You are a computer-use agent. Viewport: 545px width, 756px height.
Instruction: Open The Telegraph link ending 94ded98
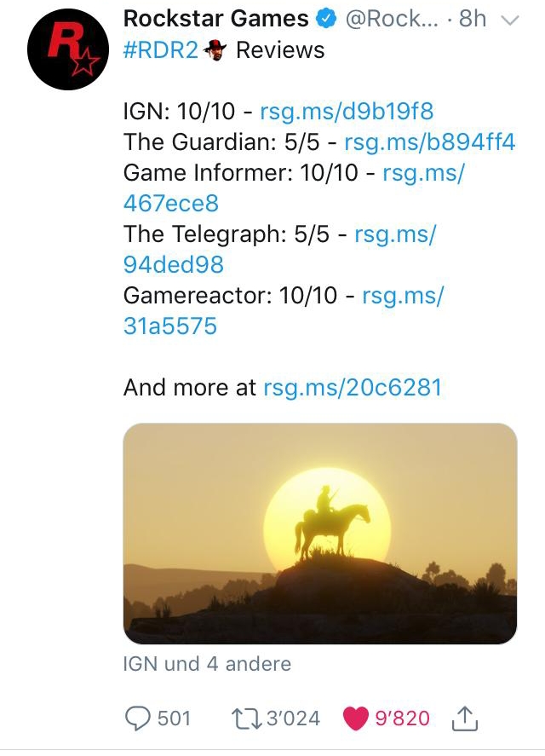(279, 249)
